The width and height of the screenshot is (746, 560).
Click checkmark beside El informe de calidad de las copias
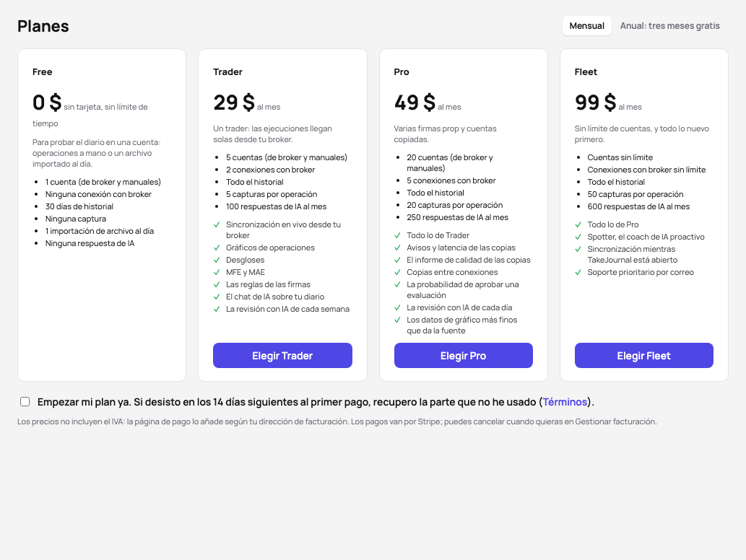coord(397,260)
